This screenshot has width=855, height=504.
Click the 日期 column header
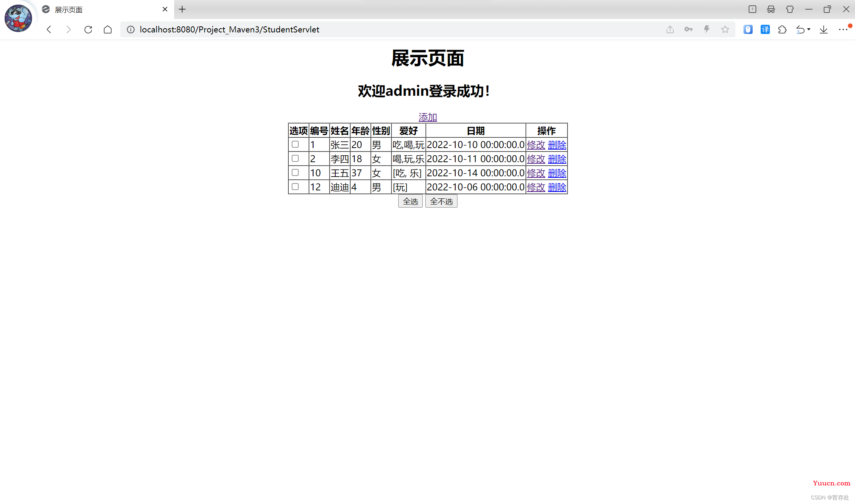476,131
